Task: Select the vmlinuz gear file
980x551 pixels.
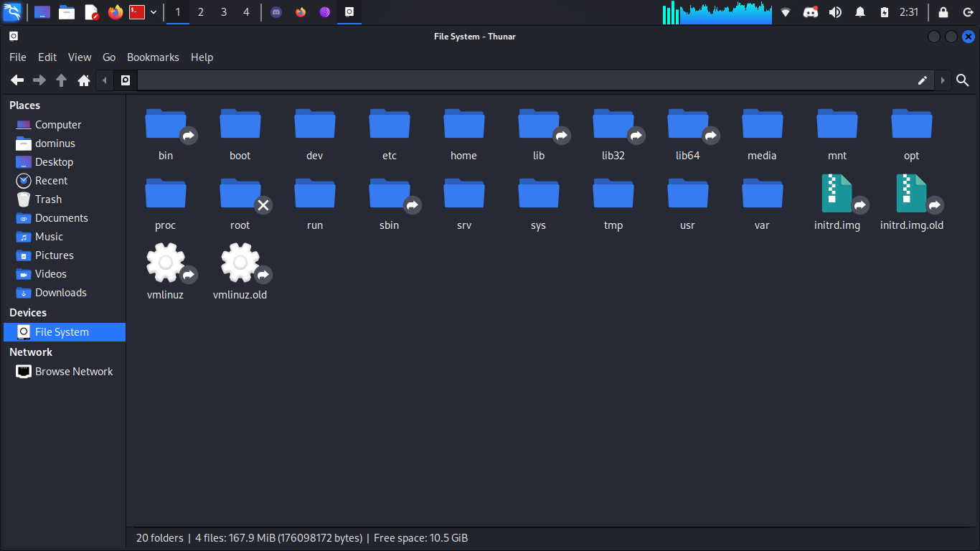Action: click(166, 263)
